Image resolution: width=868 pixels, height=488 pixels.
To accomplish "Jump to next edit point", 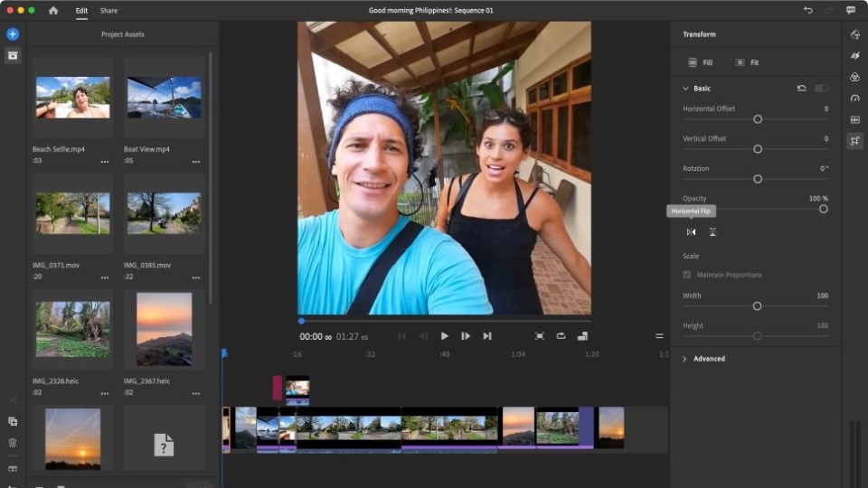I will click(x=487, y=336).
